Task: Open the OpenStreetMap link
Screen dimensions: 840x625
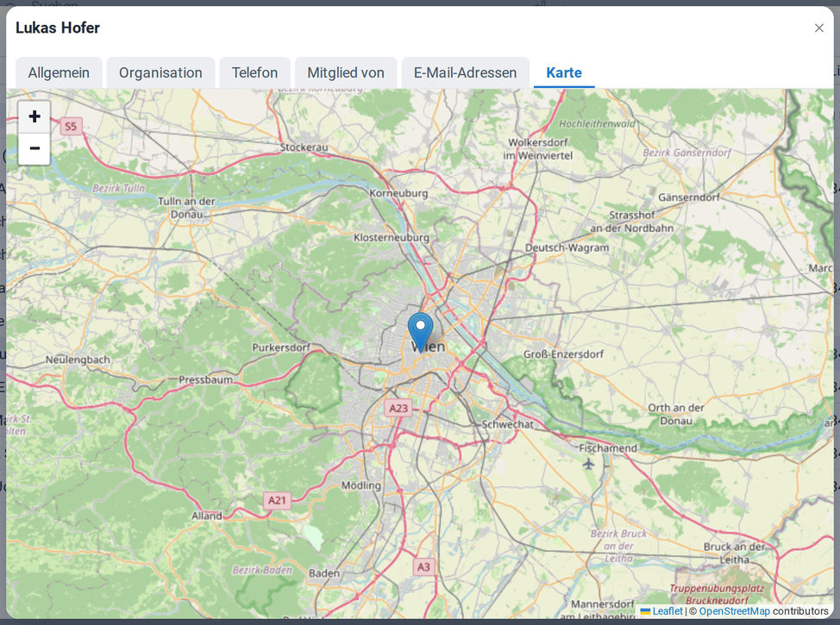Action: click(735, 611)
